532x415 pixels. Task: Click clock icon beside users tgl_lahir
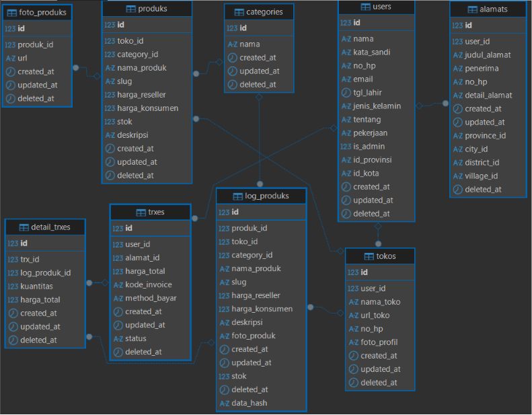tap(346, 93)
